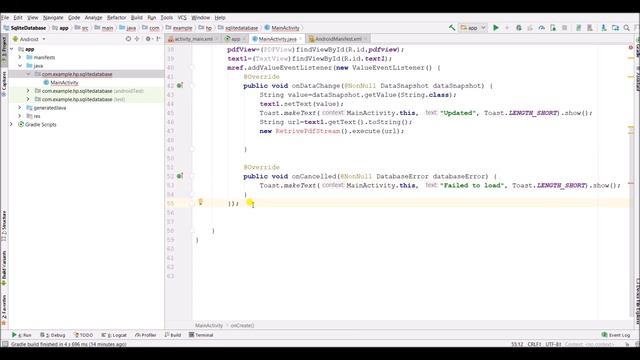Click the yellow intention lightbulb in gutter

pos(200,202)
